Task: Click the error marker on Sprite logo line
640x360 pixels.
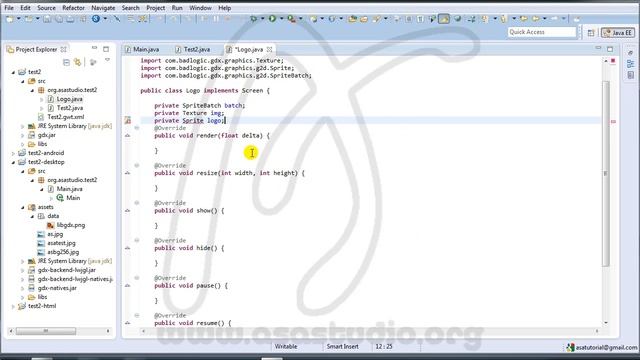Action: [128, 120]
